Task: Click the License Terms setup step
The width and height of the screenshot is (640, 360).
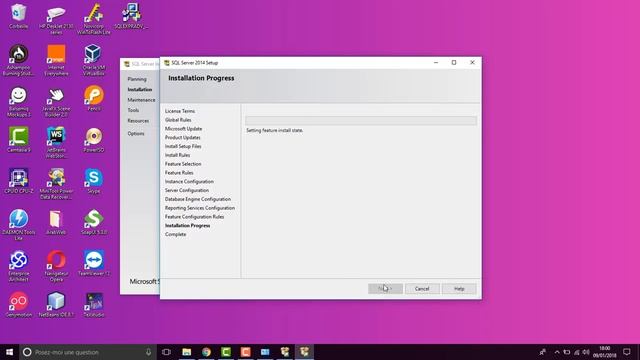Action: click(180, 111)
